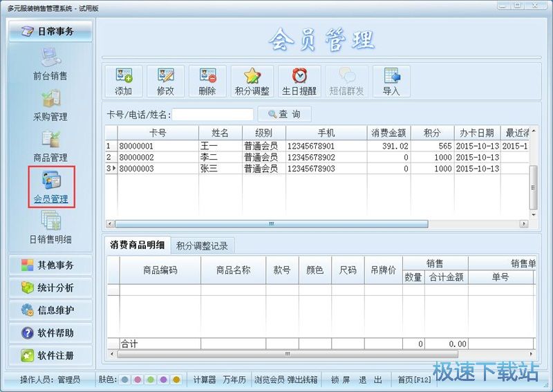Open 计算器 calculator from status bar
The image size is (553, 392).
(205, 380)
